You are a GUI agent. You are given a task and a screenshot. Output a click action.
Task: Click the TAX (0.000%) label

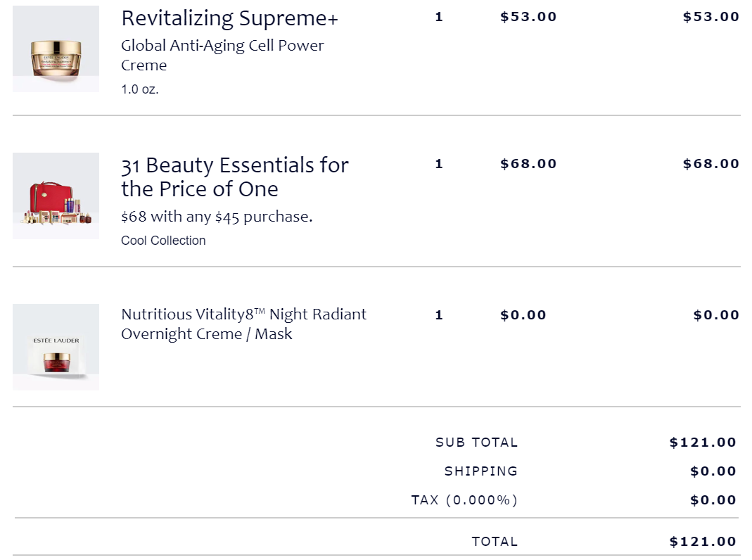(x=464, y=500)
